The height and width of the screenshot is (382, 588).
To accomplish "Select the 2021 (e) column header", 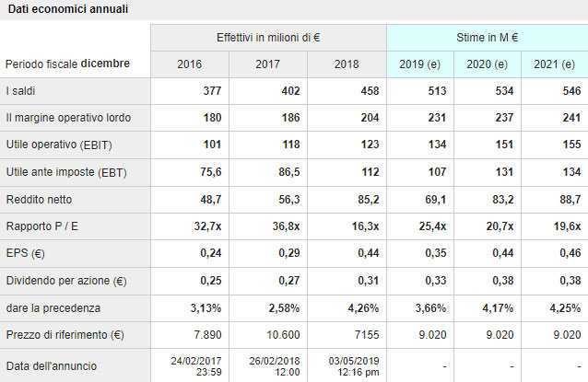I will tap(554, 64).
